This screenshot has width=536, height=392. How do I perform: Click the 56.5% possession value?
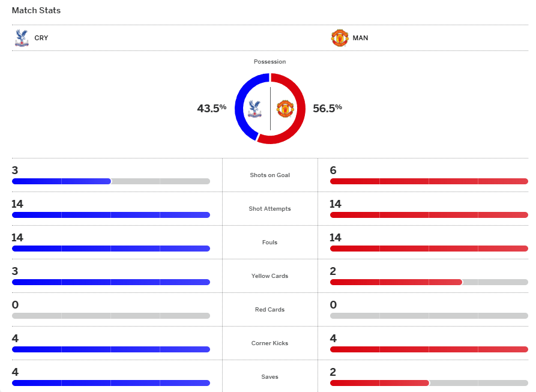[x=327, y=108]
